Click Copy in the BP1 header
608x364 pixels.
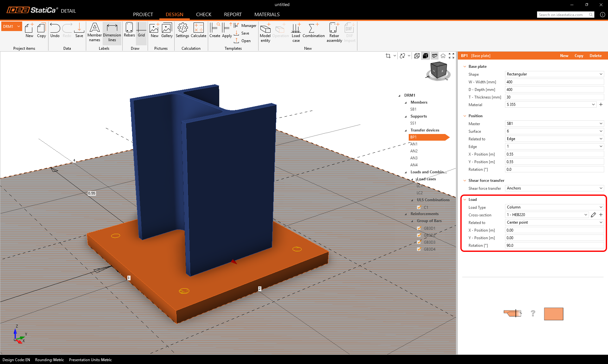(579, 56)
